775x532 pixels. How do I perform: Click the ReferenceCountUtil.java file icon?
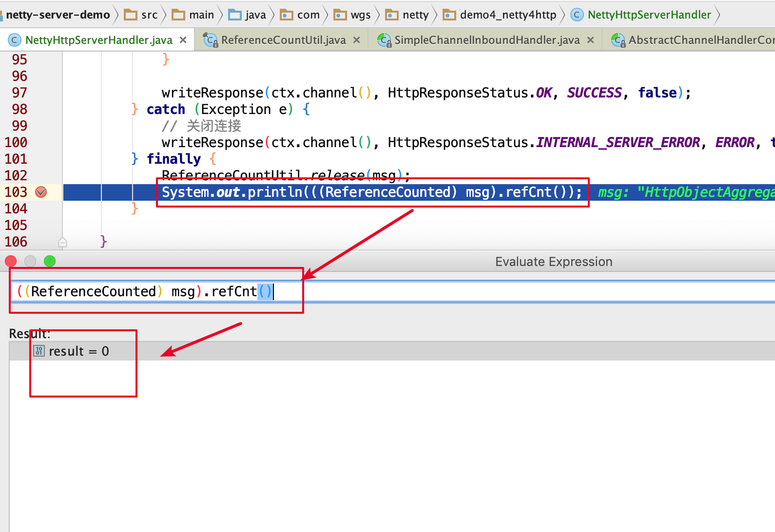click(x=211, y=40)
